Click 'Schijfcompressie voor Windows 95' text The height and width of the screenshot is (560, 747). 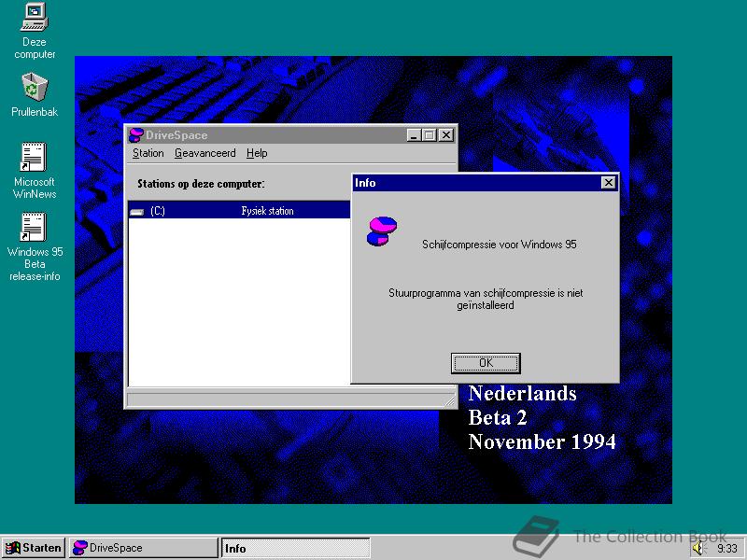(x=500, y=245)
